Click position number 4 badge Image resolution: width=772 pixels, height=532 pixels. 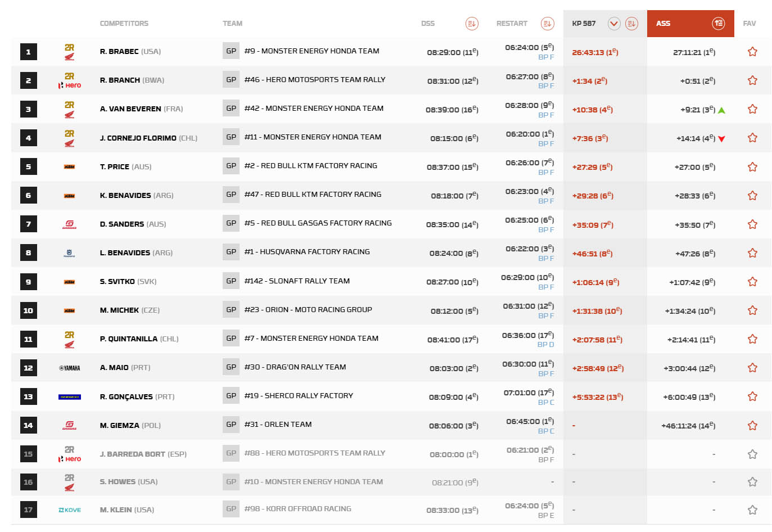[28, 138]
